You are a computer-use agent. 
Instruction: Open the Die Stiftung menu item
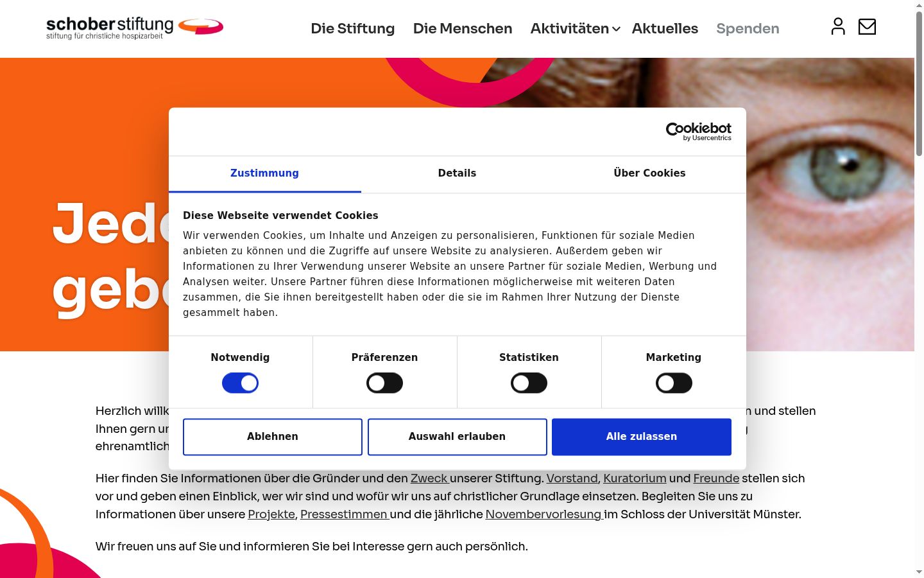[x=352, y=29]
